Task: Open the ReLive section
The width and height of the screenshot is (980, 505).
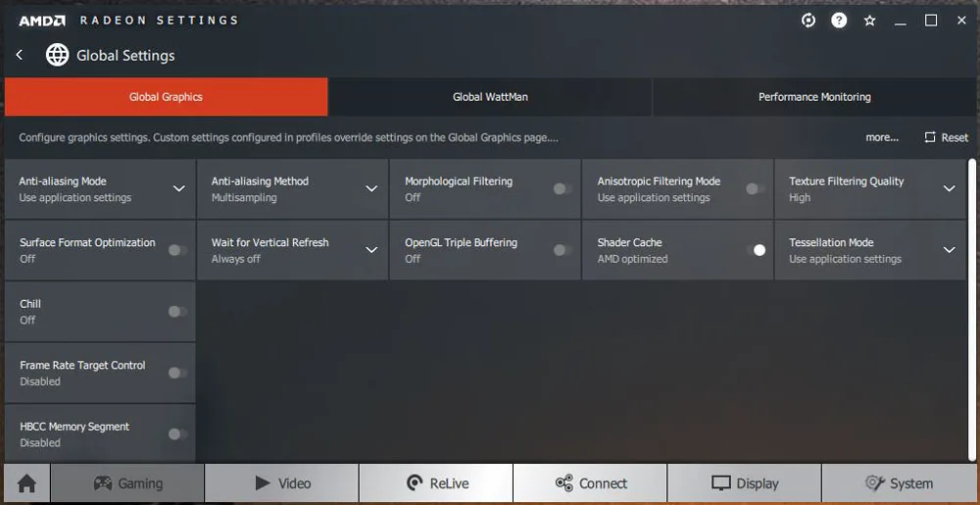Action: point(436,483)
